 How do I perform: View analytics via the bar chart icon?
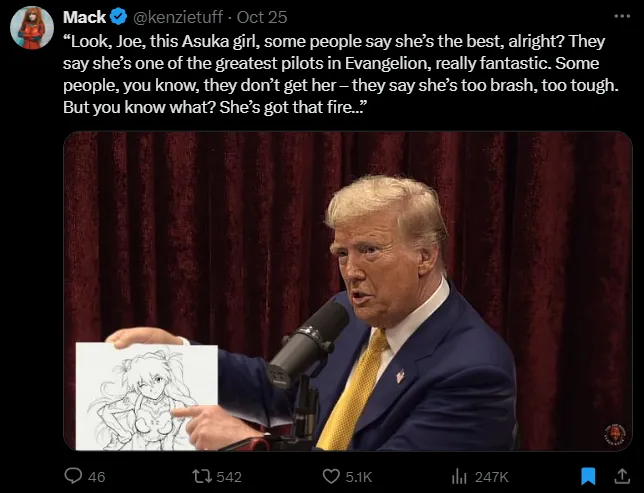tap(459, 477)
